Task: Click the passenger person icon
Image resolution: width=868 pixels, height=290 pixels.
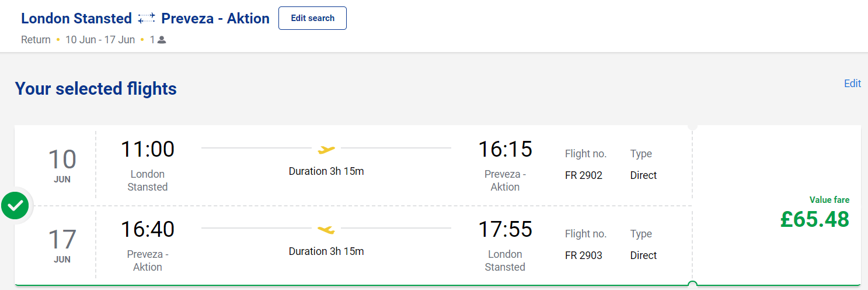Action: tap(162, 40)
